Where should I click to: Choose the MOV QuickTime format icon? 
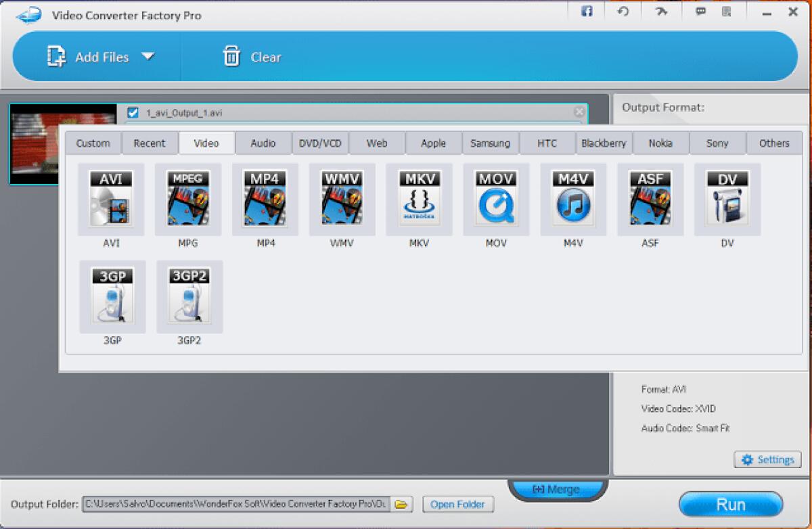pyautogui.click(x=496, y=199)
